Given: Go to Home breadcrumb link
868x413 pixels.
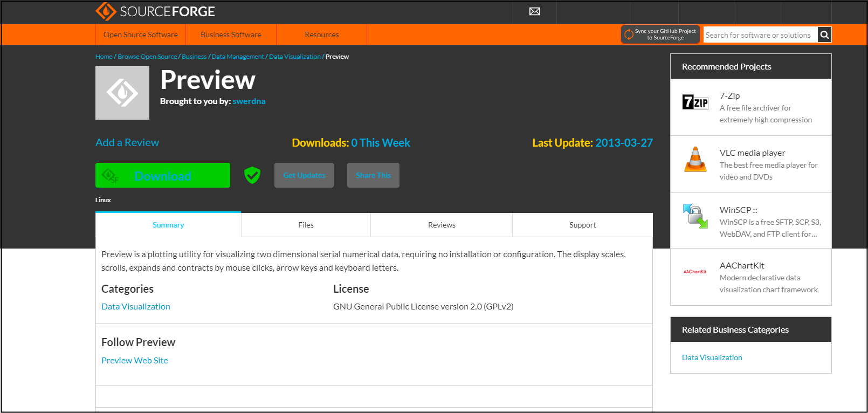Looking at the screenshot, I should coord(104,57).
